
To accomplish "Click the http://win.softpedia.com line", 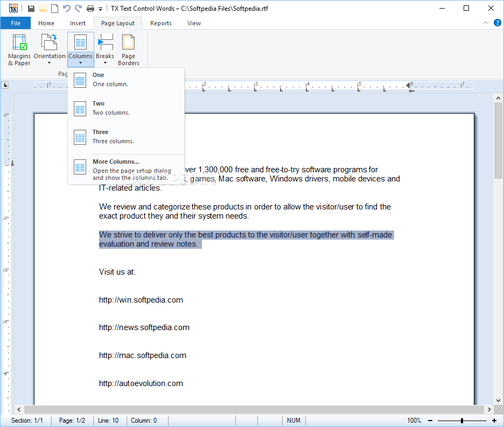I will (x=141, y=300).
